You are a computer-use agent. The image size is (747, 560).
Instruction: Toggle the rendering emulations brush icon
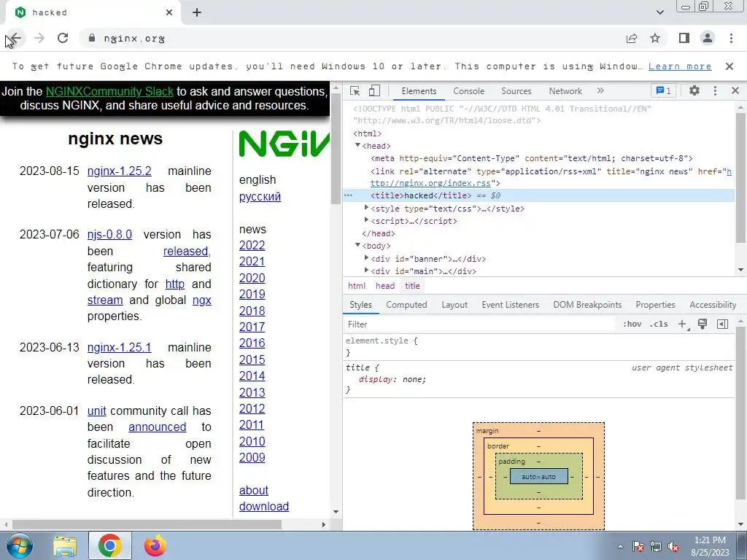click(703, 324)
